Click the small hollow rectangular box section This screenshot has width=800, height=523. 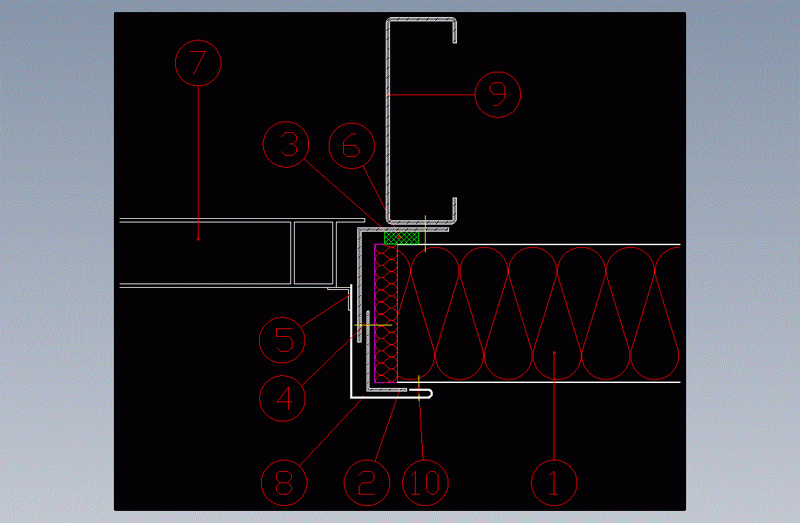pyautogui.click(x=313, y=252)
